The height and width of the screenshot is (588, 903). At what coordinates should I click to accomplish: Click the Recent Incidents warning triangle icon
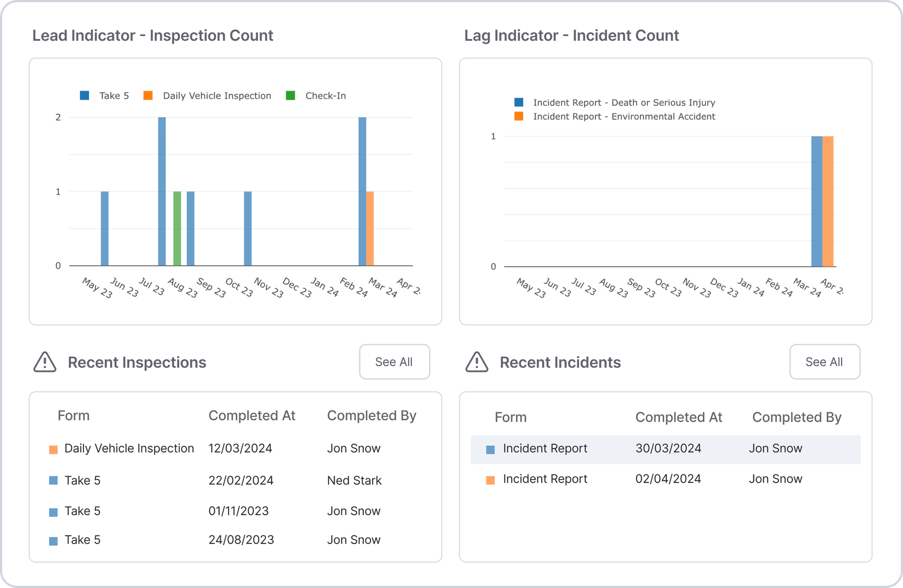click(x=476, y=362)
